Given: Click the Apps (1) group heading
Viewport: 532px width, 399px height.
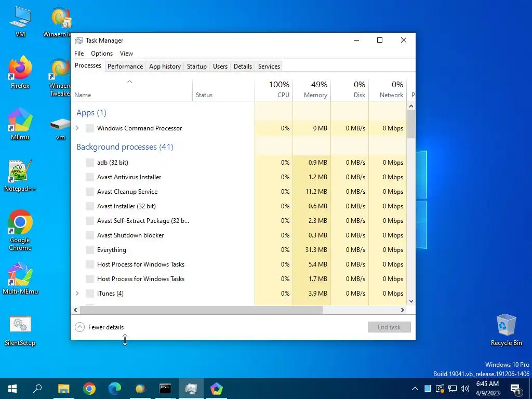Looking at the screenshot, I should coord(91,113).
